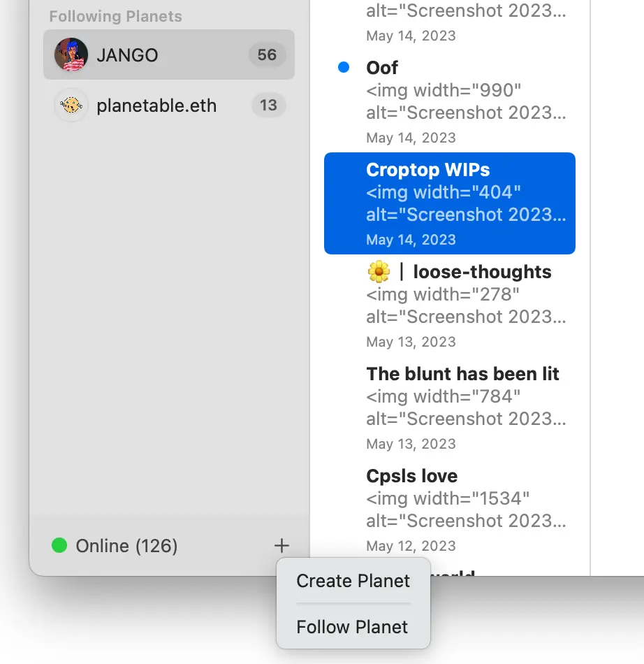Select the JANGO planet name in sidebar
The width and height of the screenshot is (644, 664).
(127, 55)
